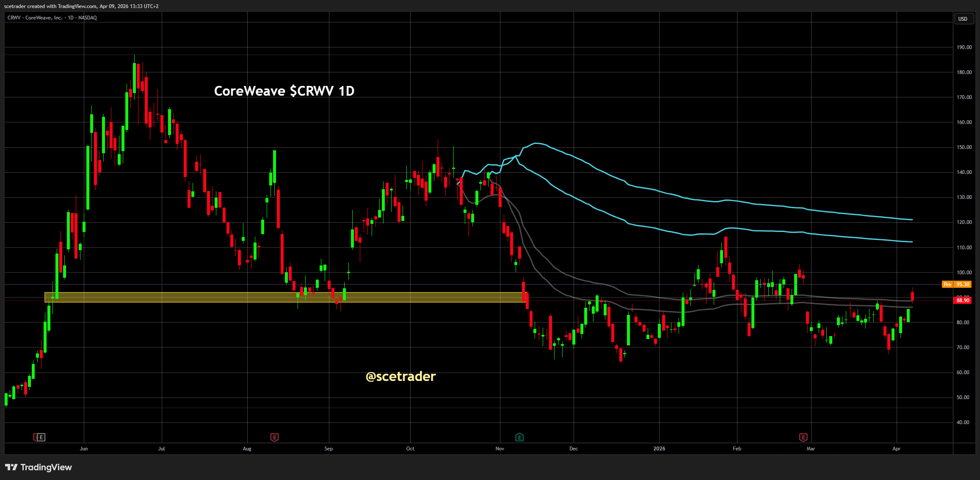This screenshot has width=980, height=480.
Task: Click the August red earnings marker
Action: (x=274, y=437)
